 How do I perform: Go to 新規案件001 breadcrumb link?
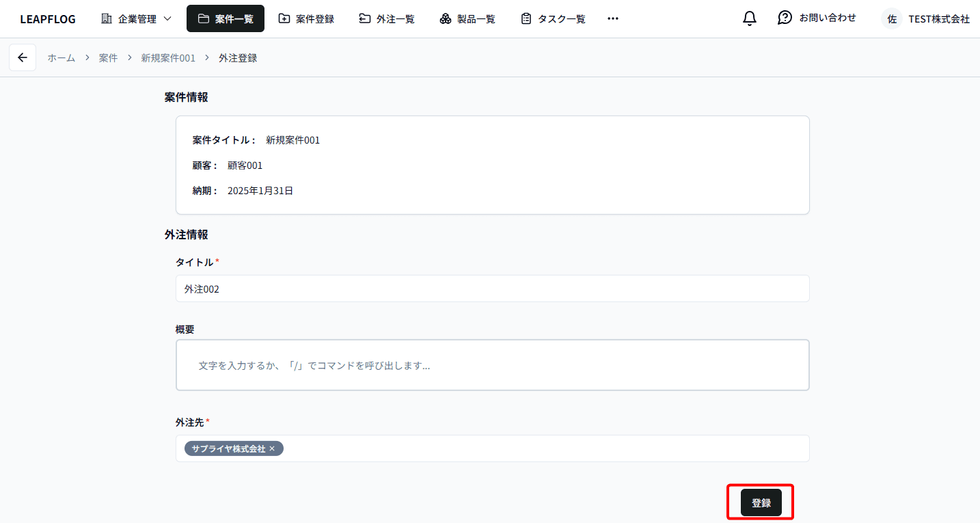point(168,58)
